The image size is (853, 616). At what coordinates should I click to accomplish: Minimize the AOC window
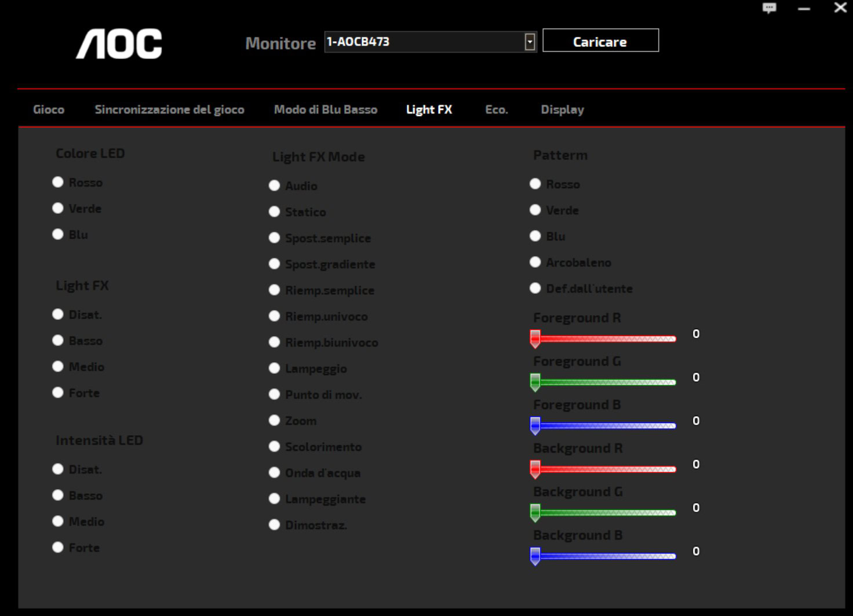coord(804,9)
